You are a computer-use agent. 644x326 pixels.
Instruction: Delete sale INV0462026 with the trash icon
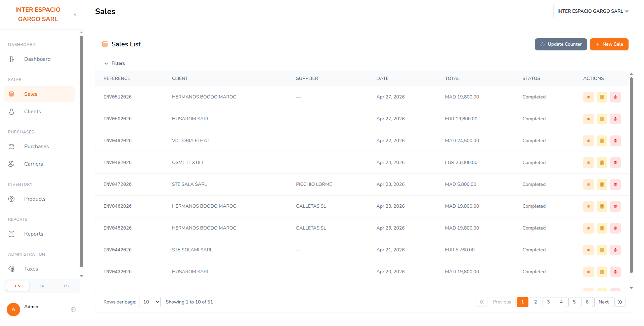(615, 206)
